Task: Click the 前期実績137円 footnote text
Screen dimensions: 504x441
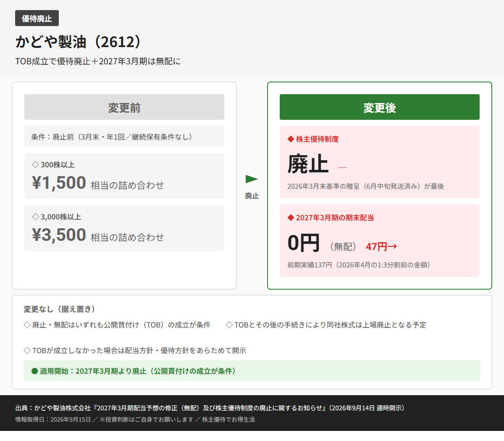Action: (359, 265)
